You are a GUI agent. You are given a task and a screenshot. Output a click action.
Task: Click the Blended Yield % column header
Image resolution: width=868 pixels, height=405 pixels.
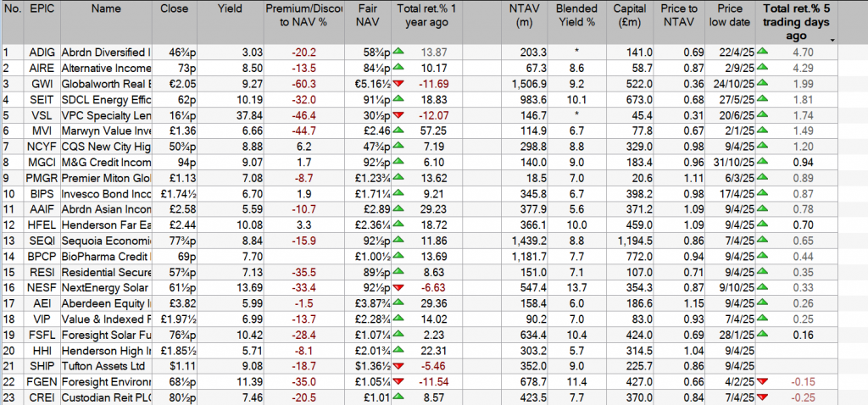pyautogui.click(x=578, y=16)
